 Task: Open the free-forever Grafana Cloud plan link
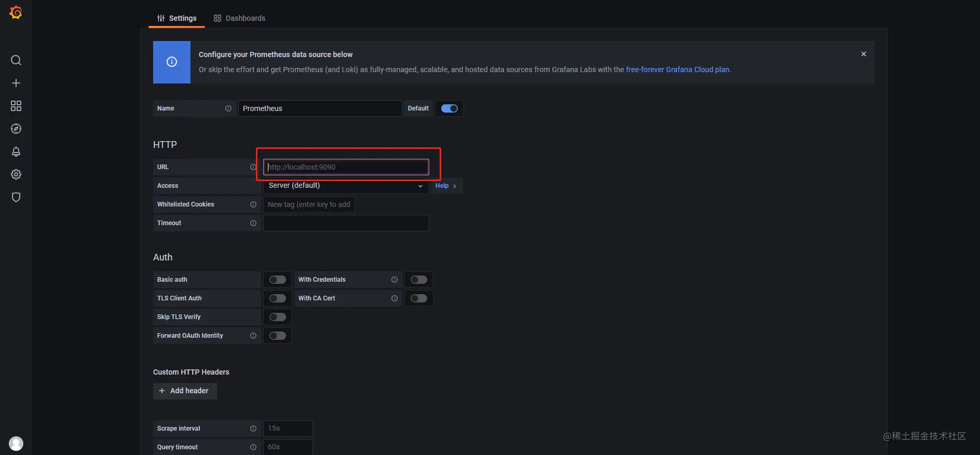coord(677,70)
